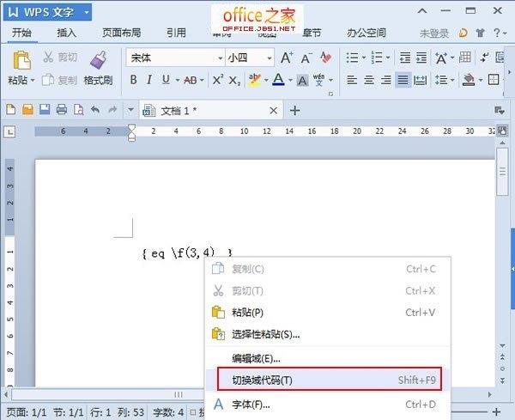The width and height of the screenshot is (515, 420).
Task: Save the document with floppy icon
Action: (x=45, y=109)
